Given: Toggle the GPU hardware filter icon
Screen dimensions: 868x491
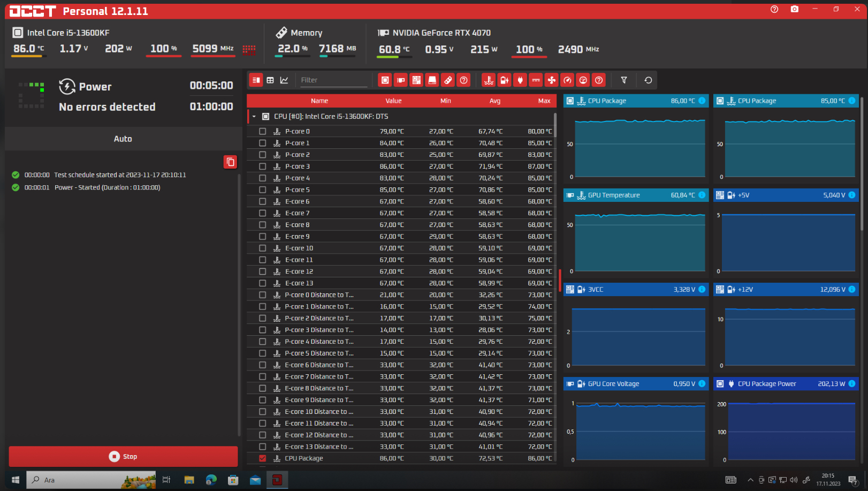Looking at the screenshot, I should pos(401,80).
